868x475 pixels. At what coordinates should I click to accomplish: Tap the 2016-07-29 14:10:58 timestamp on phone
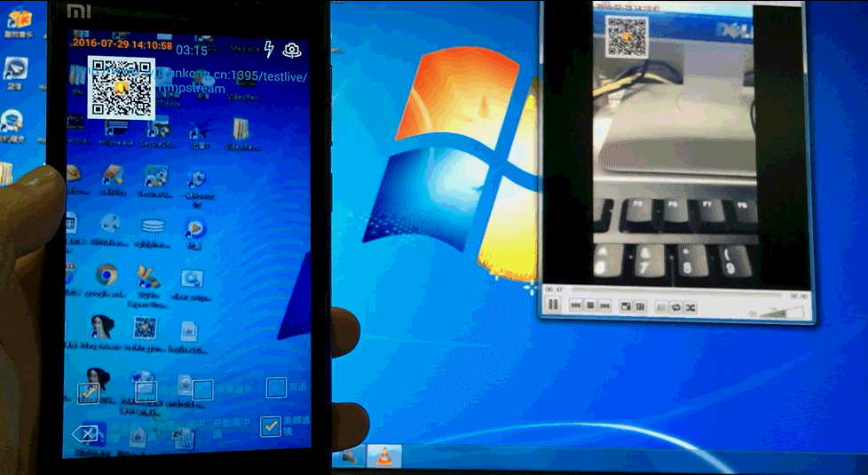click(x=122, y=44)
